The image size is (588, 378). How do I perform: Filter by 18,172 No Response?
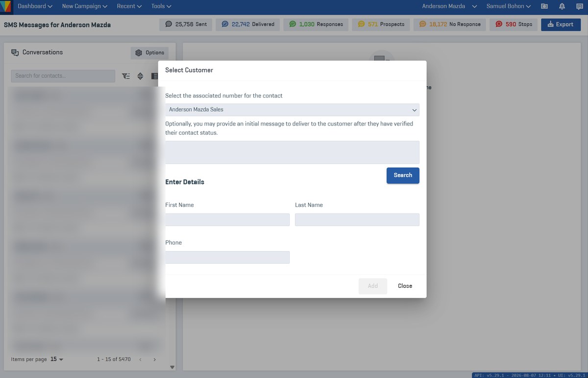point(449,25)
